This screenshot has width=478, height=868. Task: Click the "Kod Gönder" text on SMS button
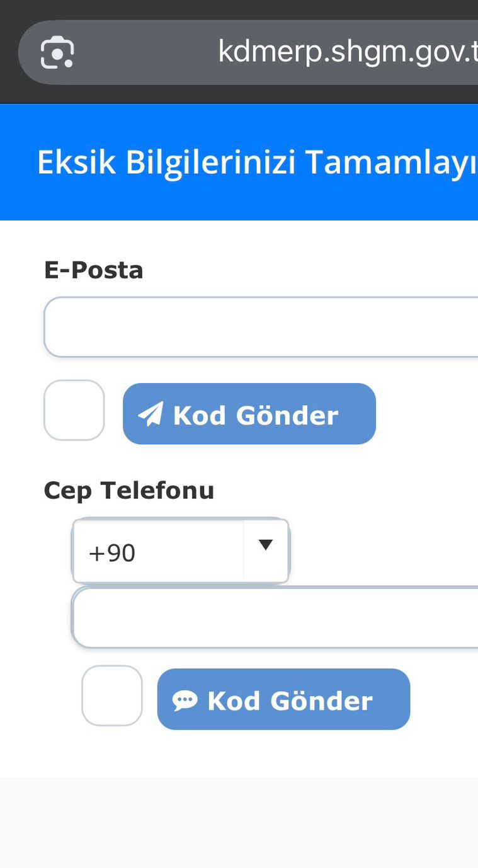click(290, 700)
